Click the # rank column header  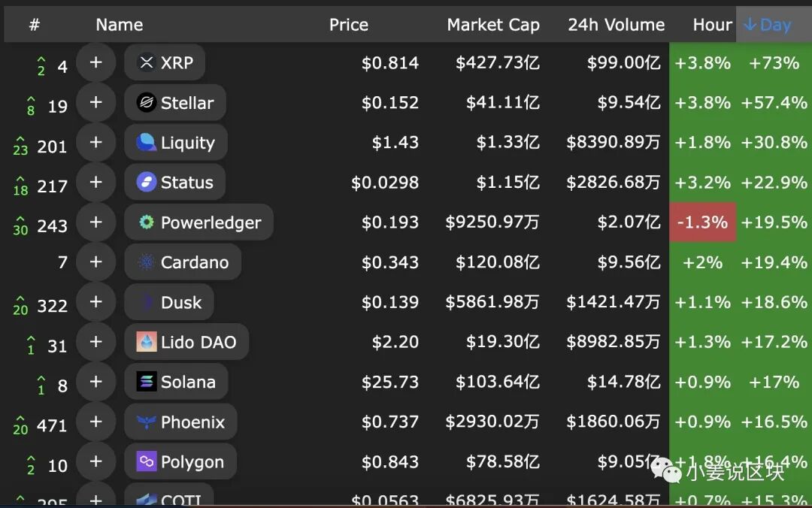pos(35,25)
